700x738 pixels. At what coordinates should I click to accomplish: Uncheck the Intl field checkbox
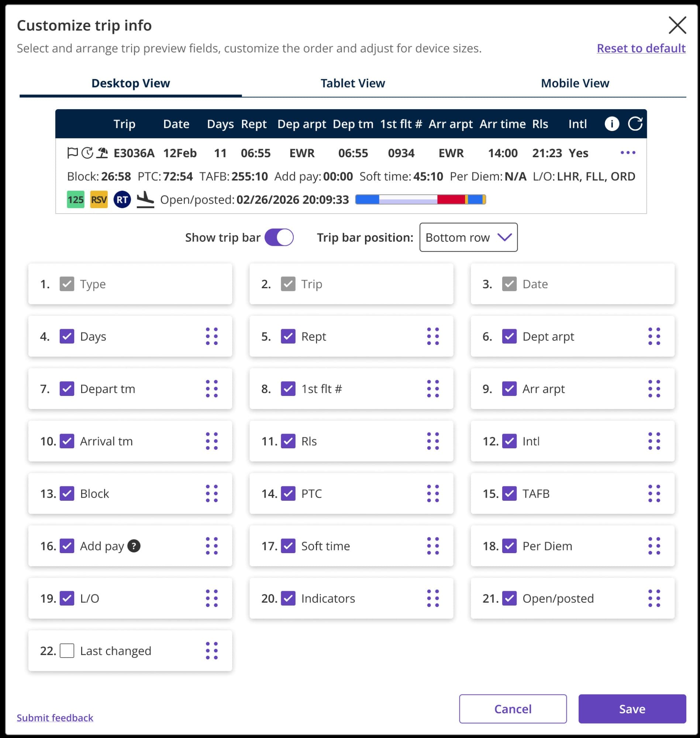[509, 441]
